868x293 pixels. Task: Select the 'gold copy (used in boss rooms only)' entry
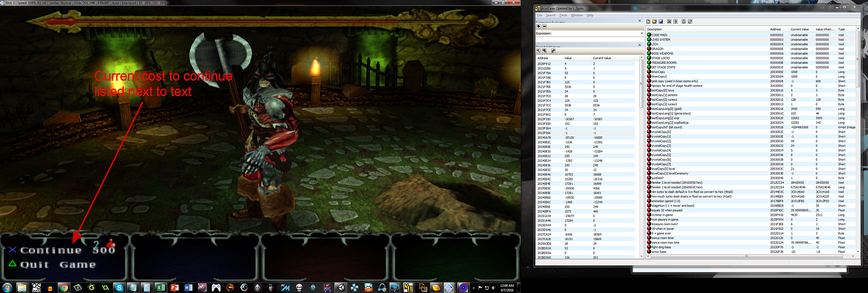[x=751, y=81]
